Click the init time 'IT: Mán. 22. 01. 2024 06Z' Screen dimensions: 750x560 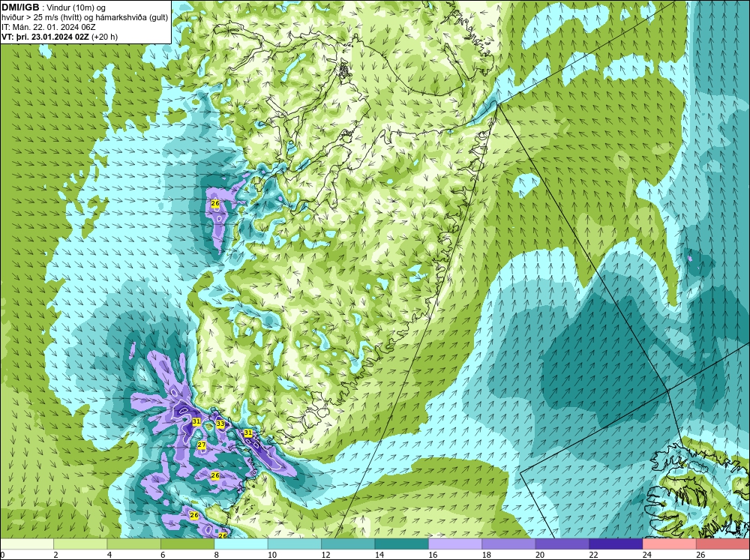(48, 27)
